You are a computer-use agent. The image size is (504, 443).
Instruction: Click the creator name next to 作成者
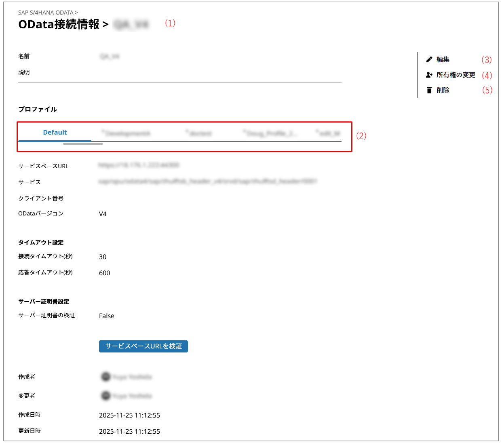(x=132, y=377)
